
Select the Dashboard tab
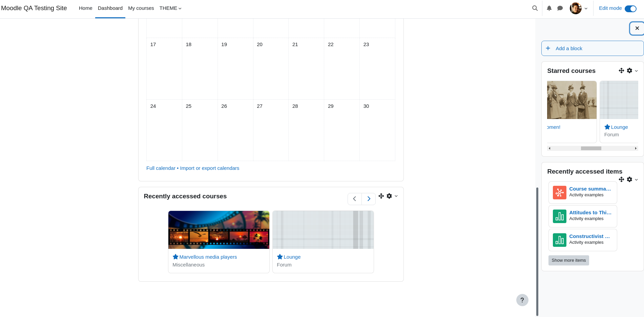pyautogui.click(x=110, y=8)
